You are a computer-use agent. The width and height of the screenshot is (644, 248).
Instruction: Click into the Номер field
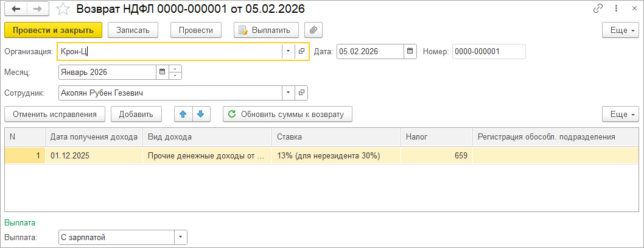click(x=488, y=52)
